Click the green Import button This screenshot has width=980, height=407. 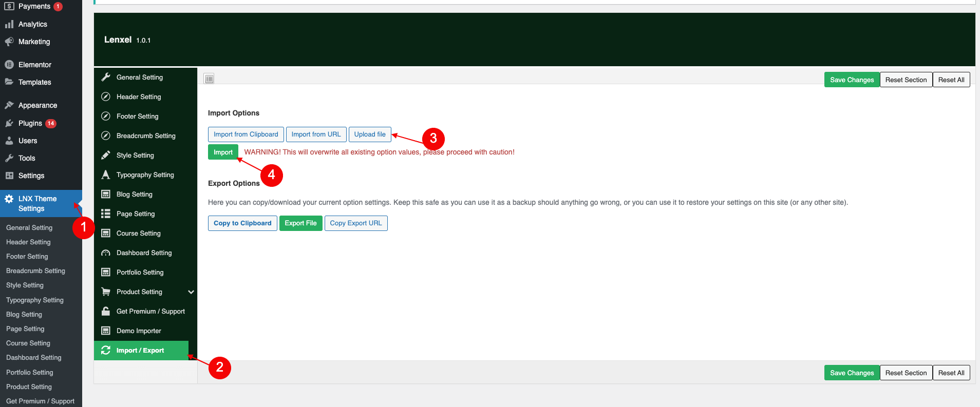coord(223,152)
